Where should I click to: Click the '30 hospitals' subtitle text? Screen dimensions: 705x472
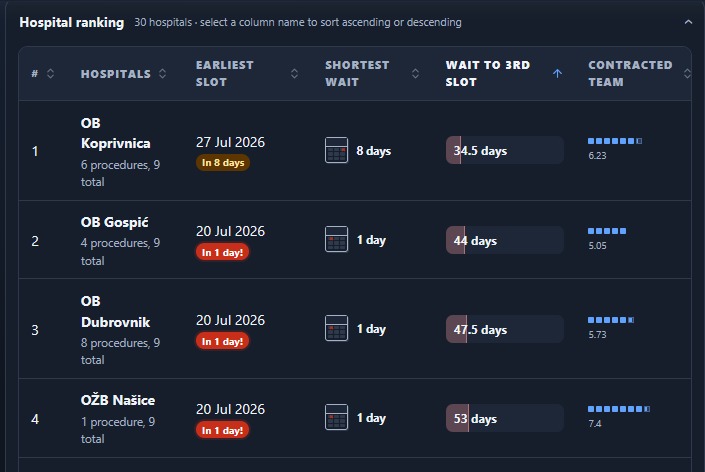pos(163,22)
